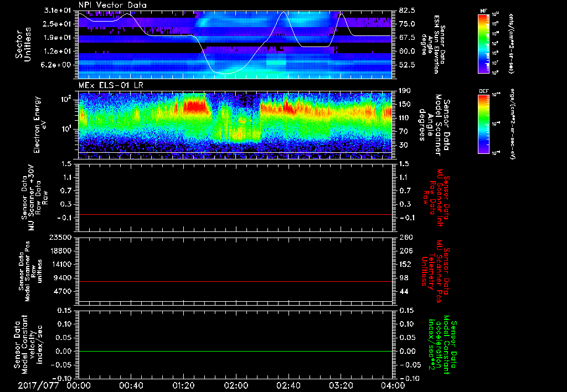Click the Sector Unitless axis label
567x392 pixels.
[x=22, y=44]
